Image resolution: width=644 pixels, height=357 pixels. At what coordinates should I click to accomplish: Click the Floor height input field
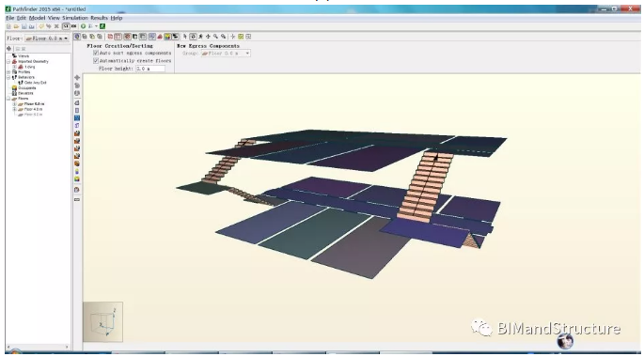pos(150,69)
